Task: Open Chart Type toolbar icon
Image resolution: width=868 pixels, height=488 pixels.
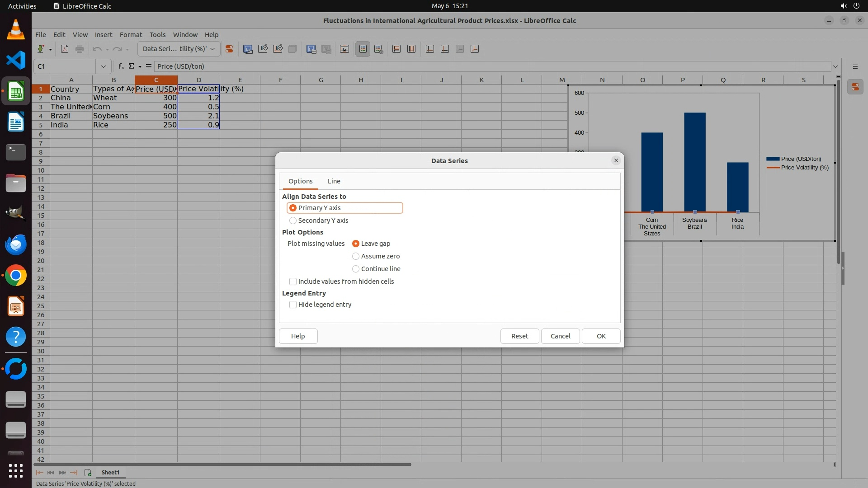Action: [x=248, y=49]
